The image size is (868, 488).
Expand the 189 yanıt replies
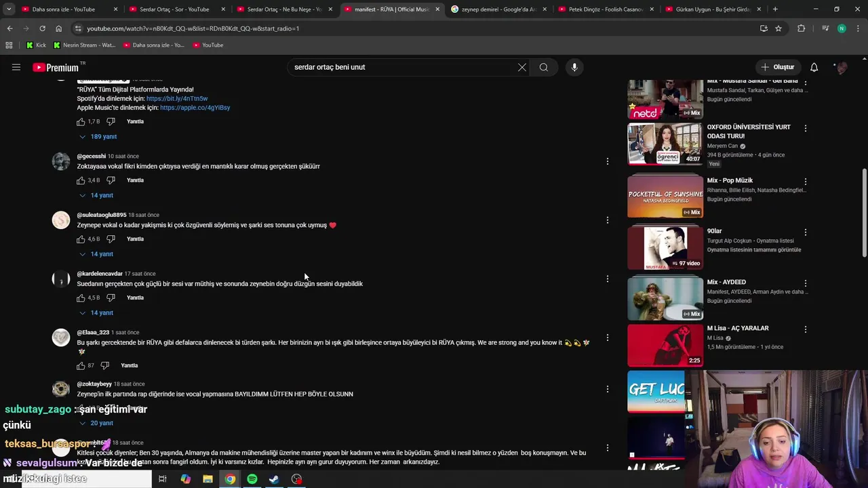pyautogui.click(x=98, y=136)
